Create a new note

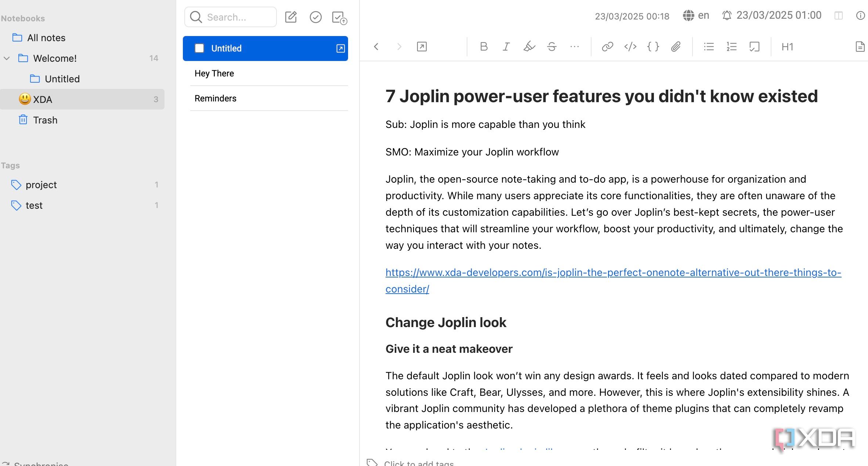tap(291, 17)
